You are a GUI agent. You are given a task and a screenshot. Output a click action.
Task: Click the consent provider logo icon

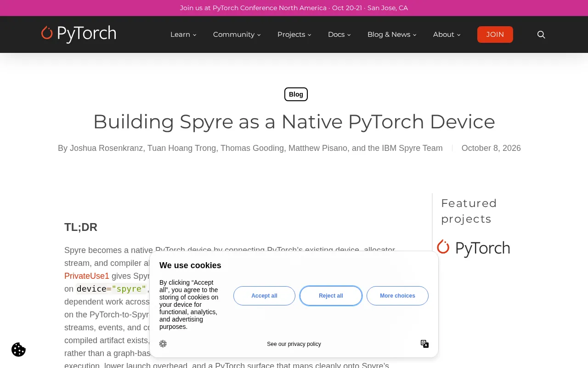(163, 344)
